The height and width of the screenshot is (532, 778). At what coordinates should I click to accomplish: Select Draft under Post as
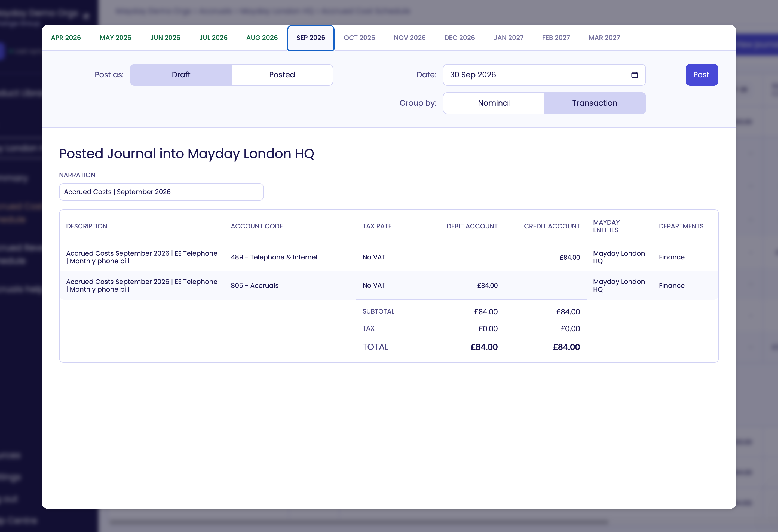tap(181, 75)
